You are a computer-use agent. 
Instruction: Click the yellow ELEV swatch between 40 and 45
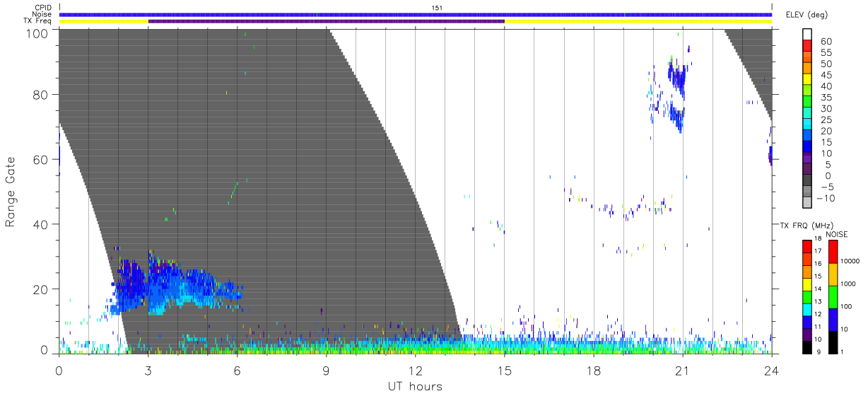point(807,81)
